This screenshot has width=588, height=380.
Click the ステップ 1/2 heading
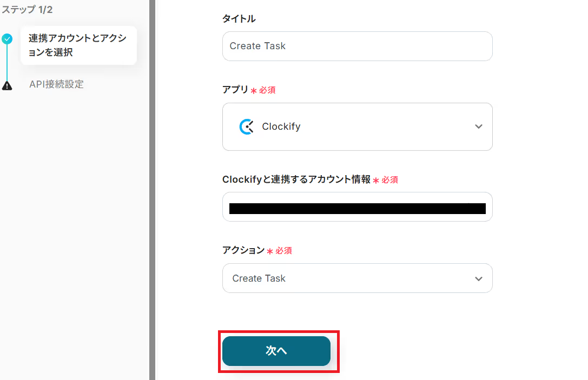point(27,9)
